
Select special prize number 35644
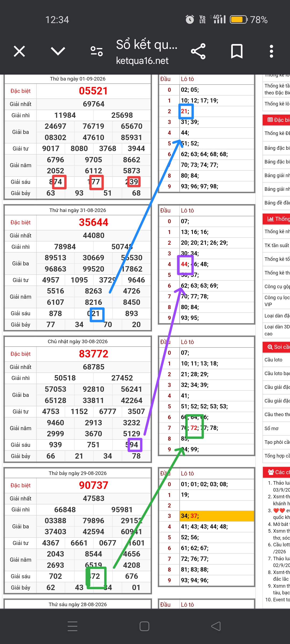point(93,222)
